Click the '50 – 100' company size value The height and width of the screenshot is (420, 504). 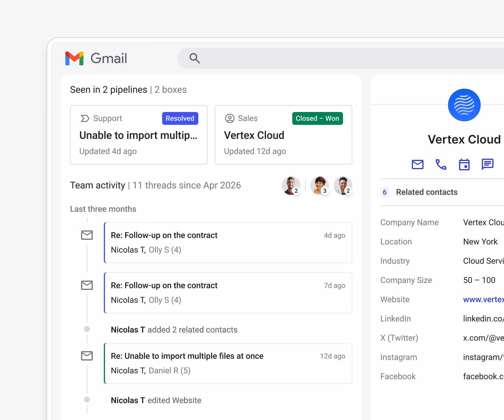(479, 280)
